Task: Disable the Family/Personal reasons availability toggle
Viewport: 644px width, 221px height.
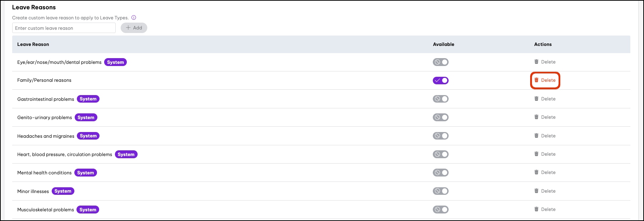Action: pyautogui.click(x=441, y=80)
